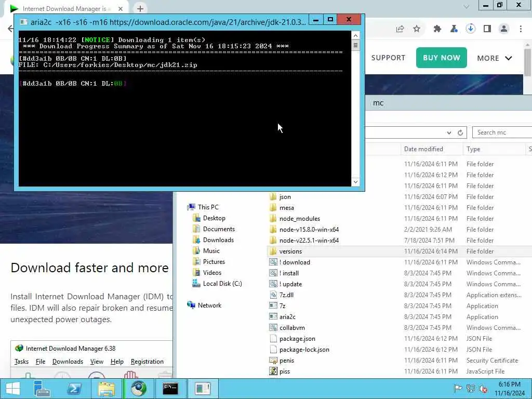The height and width of the screenshot is (399, 532).
Task: Select Videos in navigation pane
Action: pos(212,272)
